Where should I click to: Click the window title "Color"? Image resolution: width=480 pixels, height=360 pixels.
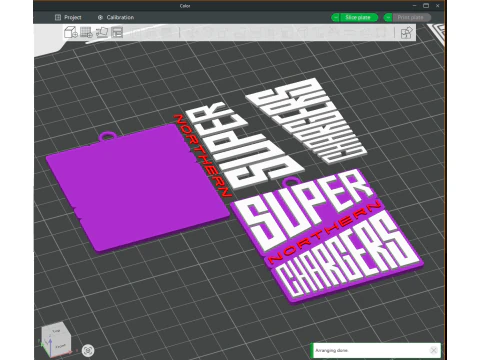point(185,6)
